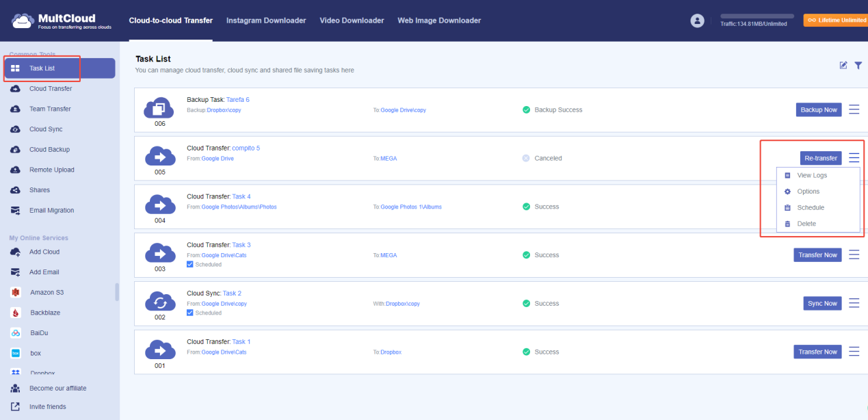
Task: Click the Become our affiliate icon
Action: (15, 388)
